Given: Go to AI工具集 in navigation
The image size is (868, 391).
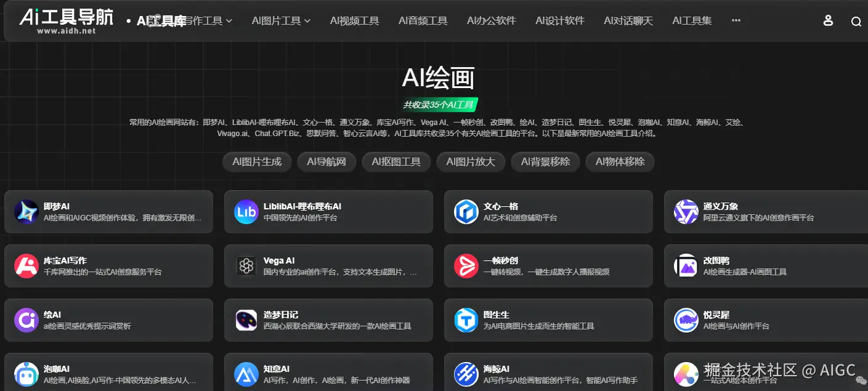Looking at the screenshot, I should pos(692,21).
